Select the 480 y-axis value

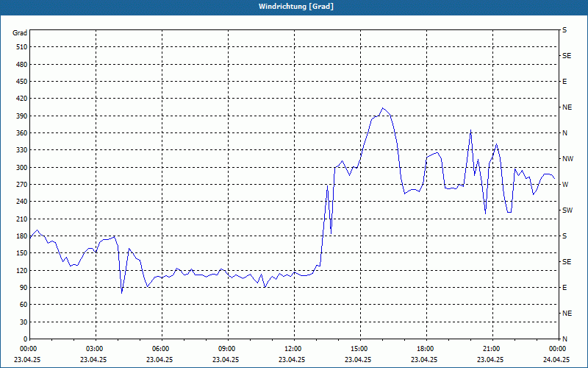(22, 64)
